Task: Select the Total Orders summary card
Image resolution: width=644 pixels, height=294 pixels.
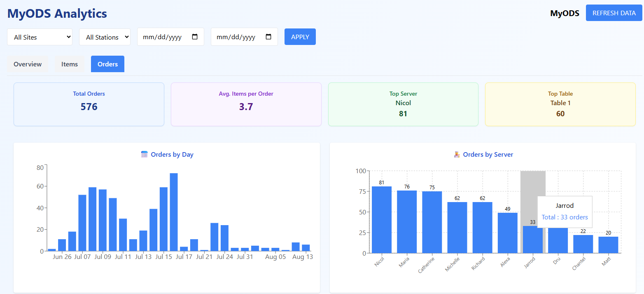Action: click(x=89, y=104)
